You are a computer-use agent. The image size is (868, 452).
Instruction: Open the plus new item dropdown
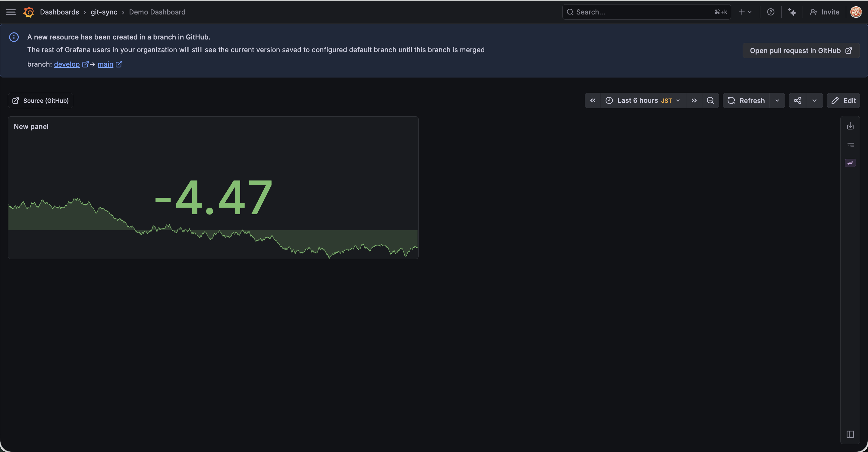click(x=745, y=12)
